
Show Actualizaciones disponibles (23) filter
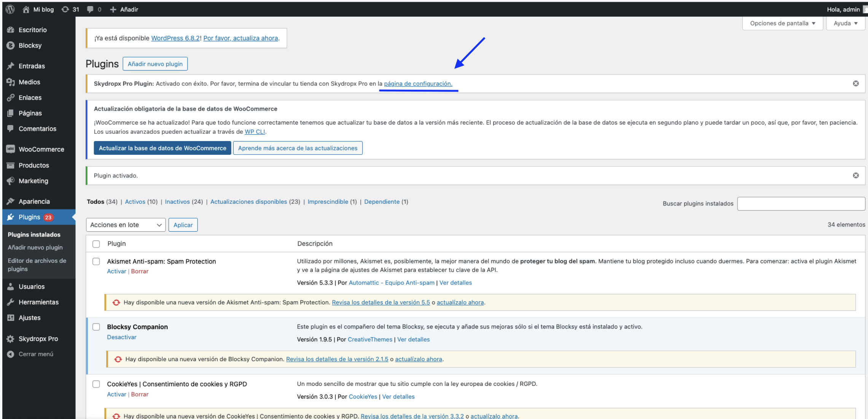coord(255,202)
